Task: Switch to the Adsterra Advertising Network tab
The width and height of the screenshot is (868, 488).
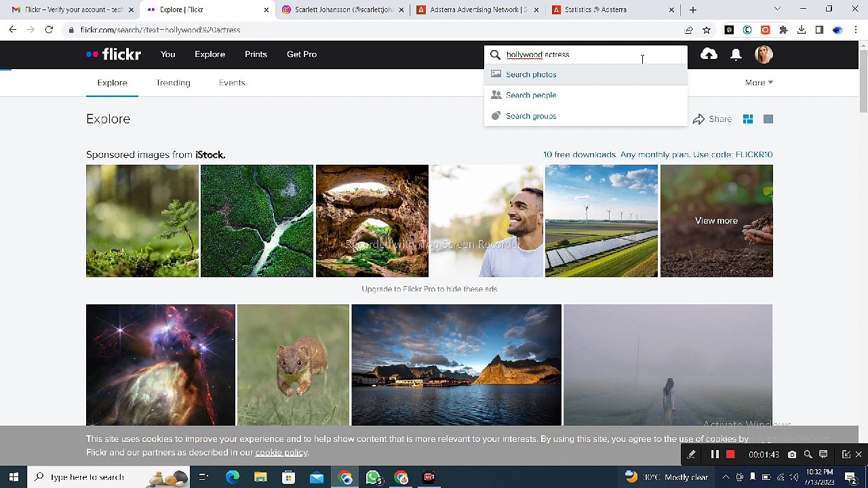Action: (478, 10)
